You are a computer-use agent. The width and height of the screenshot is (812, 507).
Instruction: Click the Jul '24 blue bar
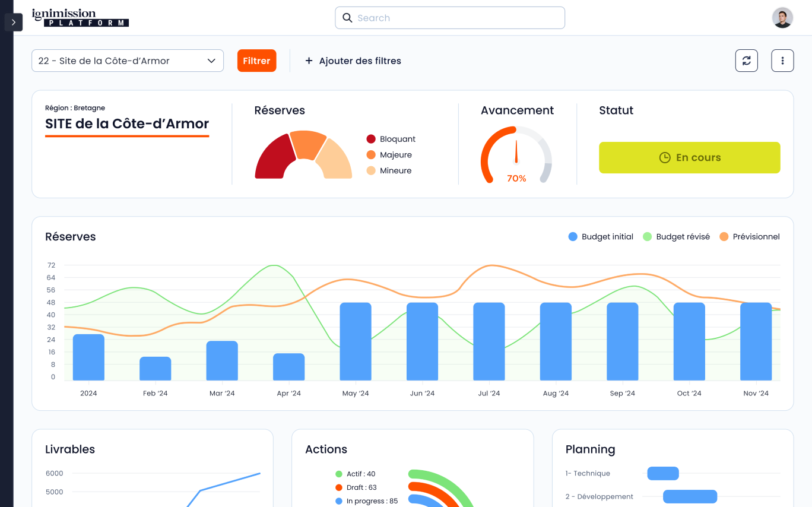[x=489, y=341]
